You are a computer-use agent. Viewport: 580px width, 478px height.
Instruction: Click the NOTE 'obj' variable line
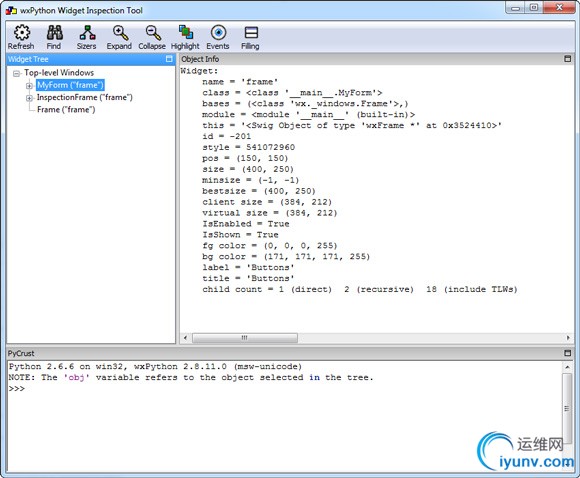point(191,378)
